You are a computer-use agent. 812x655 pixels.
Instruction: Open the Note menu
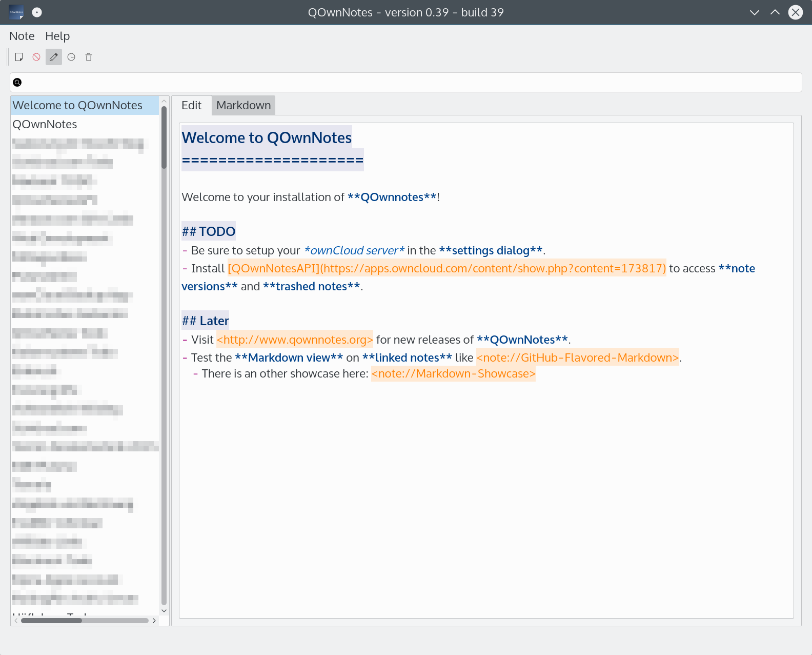22,36
